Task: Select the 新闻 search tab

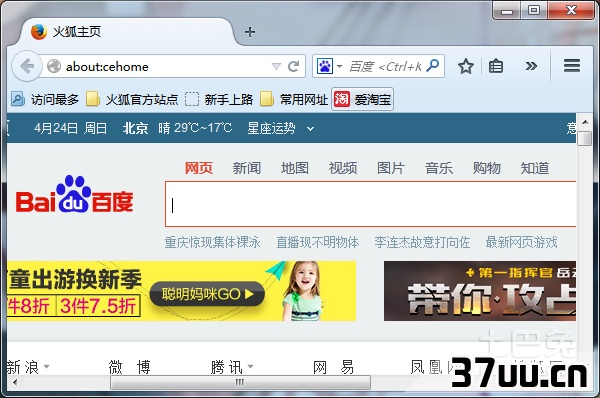Action: (x=247, y=168)
